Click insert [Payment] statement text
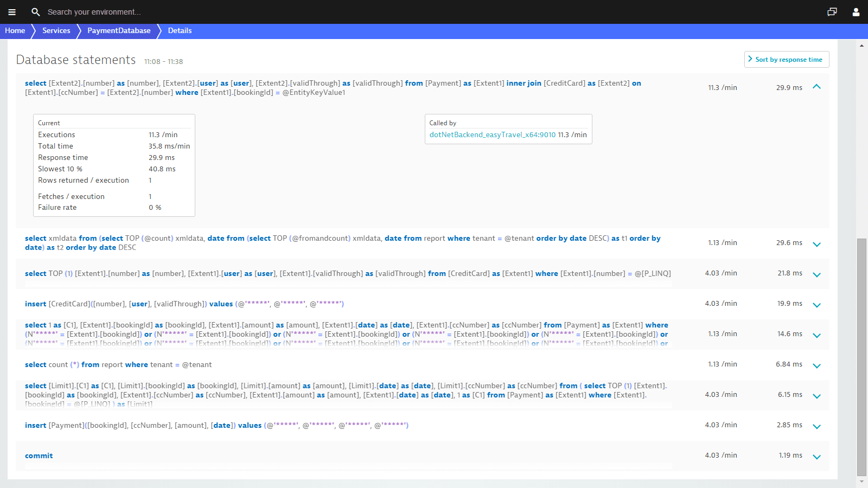Image resolution: width=868 pixels, height=488 pixels. click(x=216, y=426)
